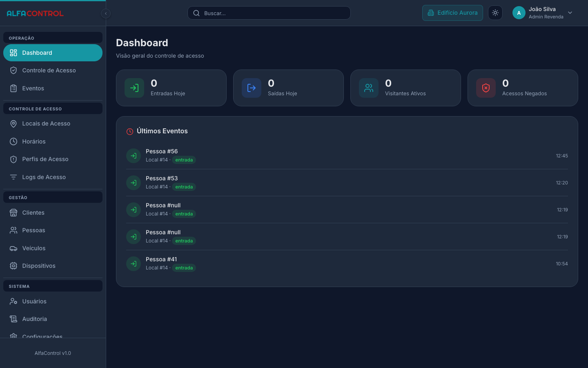Click the João Silva user name
The height and width of the screenshot is (368, 588).
click(x=542, y=9)
